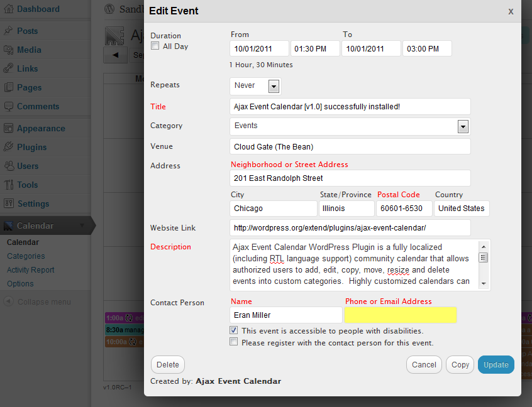Image resolution: width=532 pixels, height=407 pixels.
Task: Click the From time field 01:30 PM
Action: [x=315, y=48]
